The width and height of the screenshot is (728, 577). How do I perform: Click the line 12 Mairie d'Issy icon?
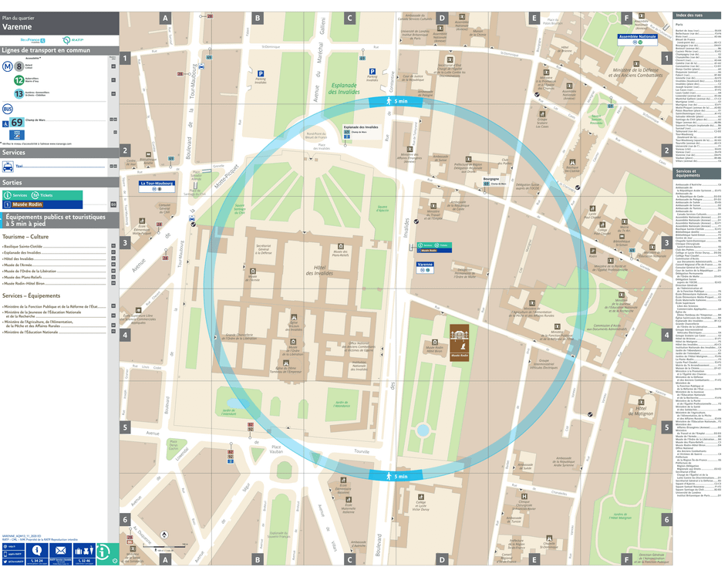tap(18, 80)
